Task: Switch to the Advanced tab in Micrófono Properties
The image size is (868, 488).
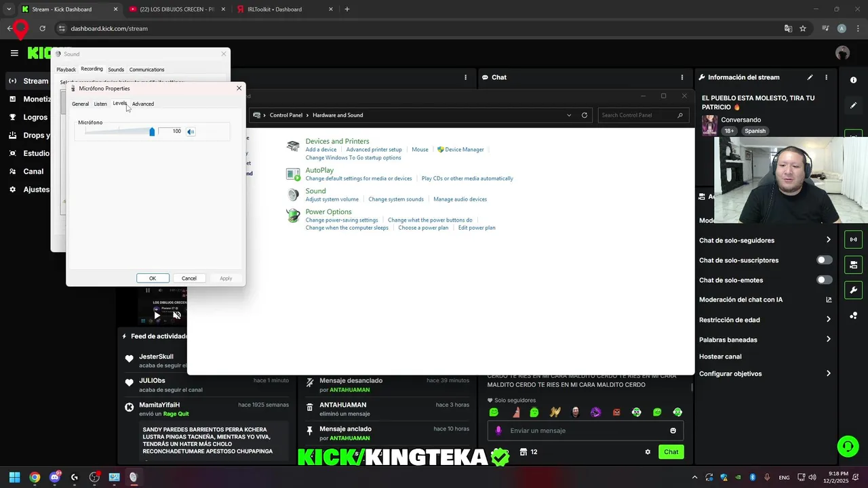Action: coord(143,104)
